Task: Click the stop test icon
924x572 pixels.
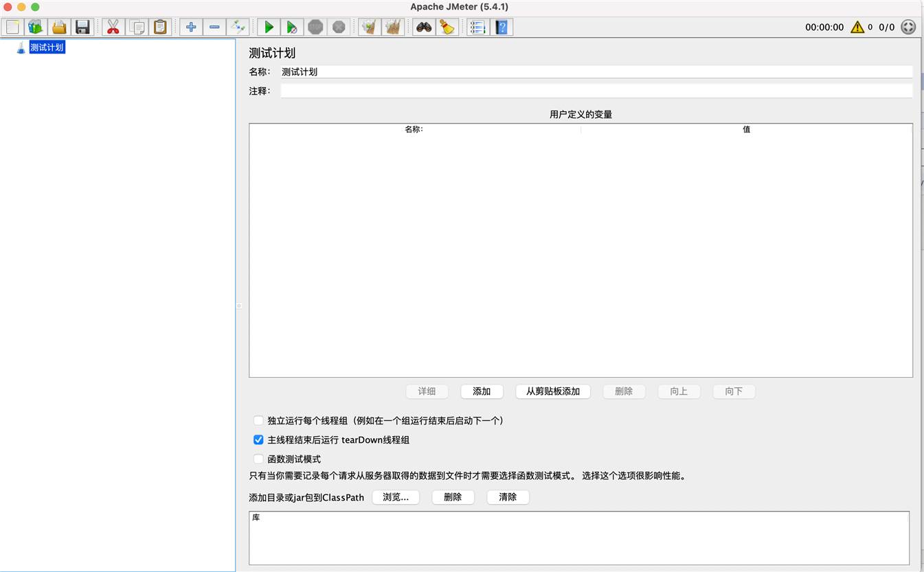Action: (315, 27)
